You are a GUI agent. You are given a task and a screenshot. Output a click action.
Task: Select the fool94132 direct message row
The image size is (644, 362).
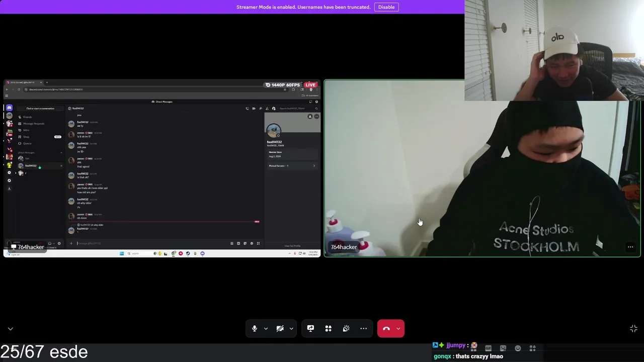39,166
